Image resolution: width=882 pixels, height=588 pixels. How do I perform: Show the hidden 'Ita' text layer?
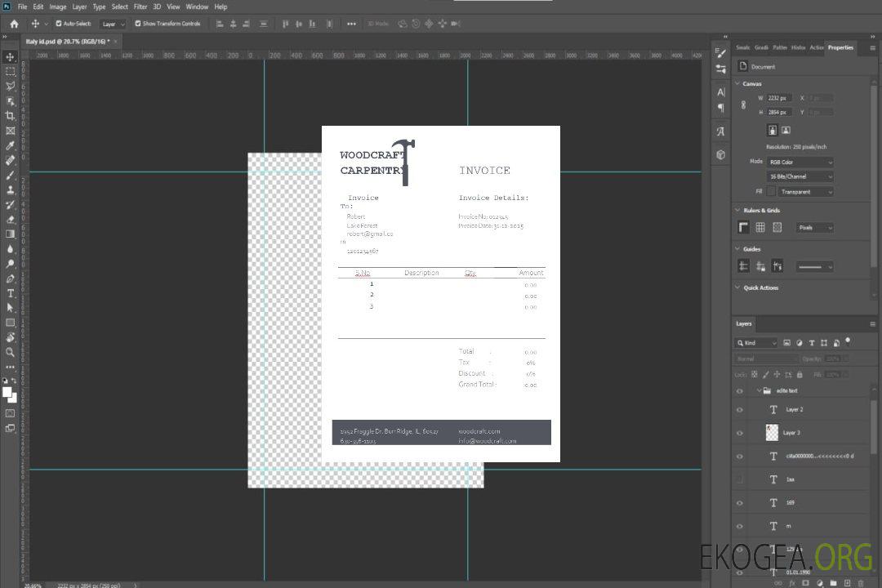coord(740,479)
